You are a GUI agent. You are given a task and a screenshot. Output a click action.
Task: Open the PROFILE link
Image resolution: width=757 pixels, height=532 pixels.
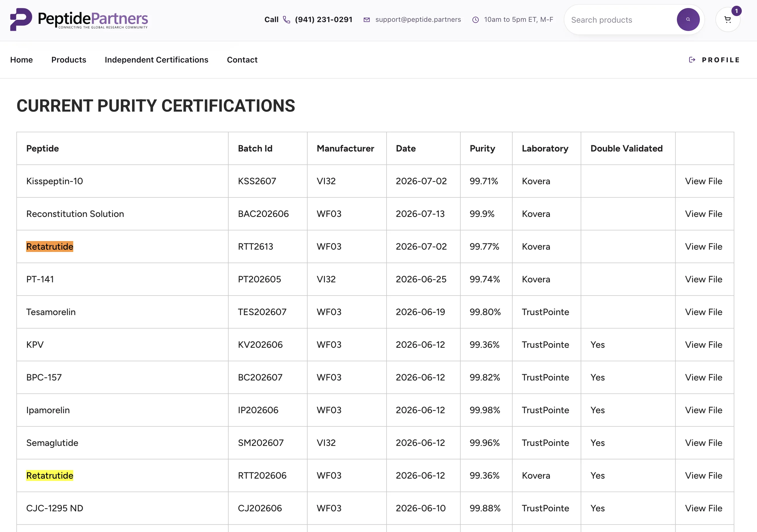721,60
